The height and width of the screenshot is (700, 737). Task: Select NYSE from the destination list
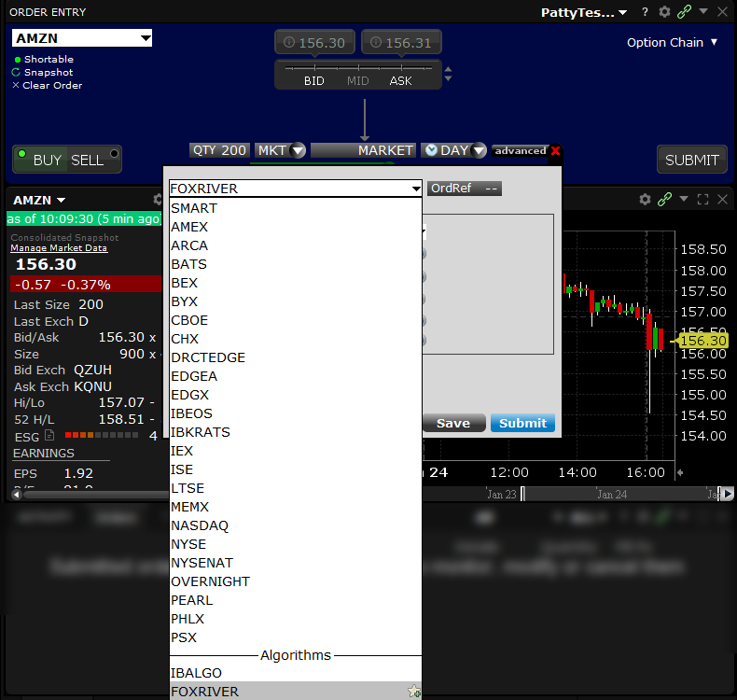pos(295,544)
